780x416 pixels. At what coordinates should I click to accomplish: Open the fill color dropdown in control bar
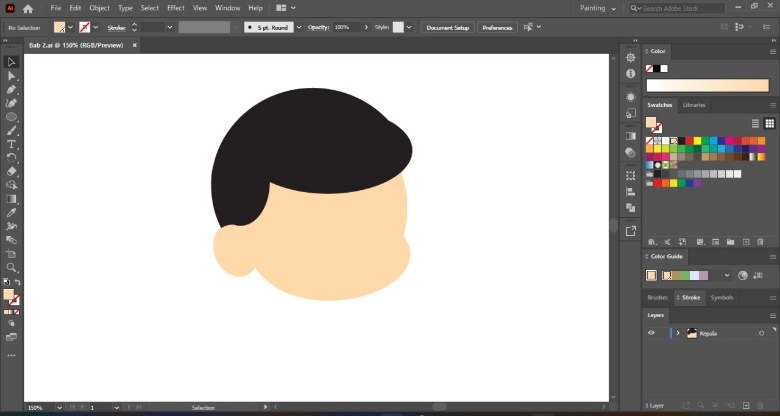coord(70,27)
